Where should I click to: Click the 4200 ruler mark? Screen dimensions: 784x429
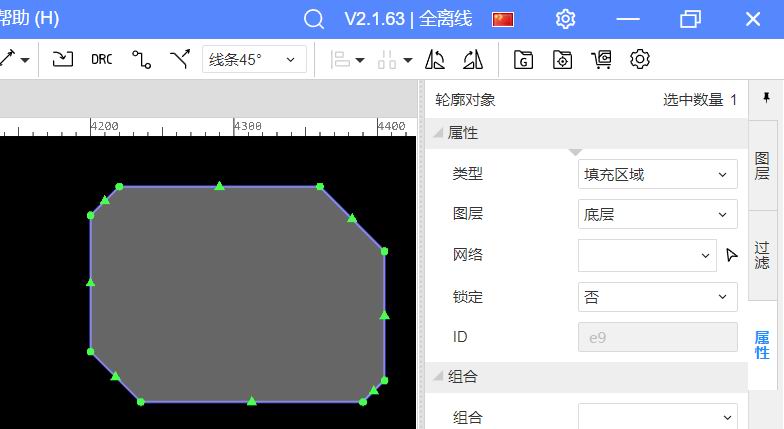point(104,126)
